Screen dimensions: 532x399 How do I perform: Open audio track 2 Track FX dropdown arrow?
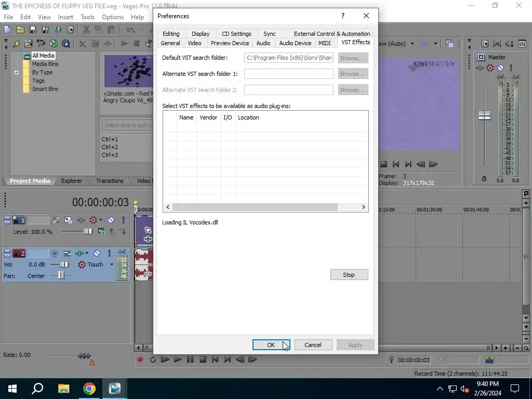pyautogui.click(x=87, y=253)
